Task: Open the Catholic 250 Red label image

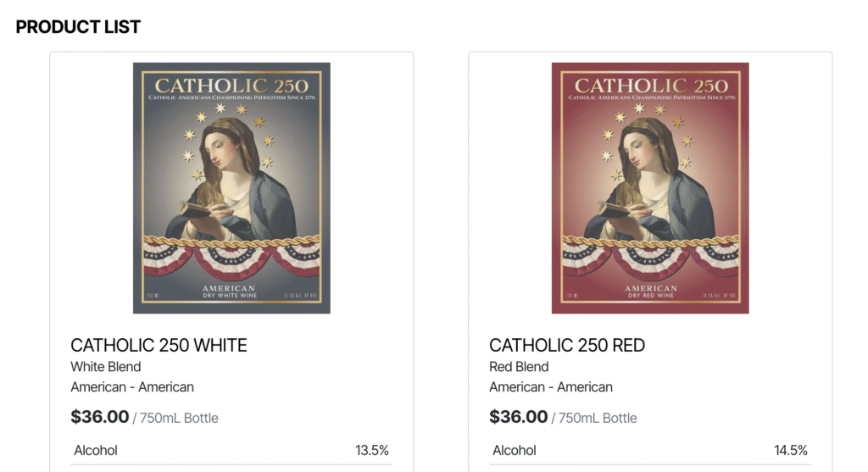Action: point(650,188)
